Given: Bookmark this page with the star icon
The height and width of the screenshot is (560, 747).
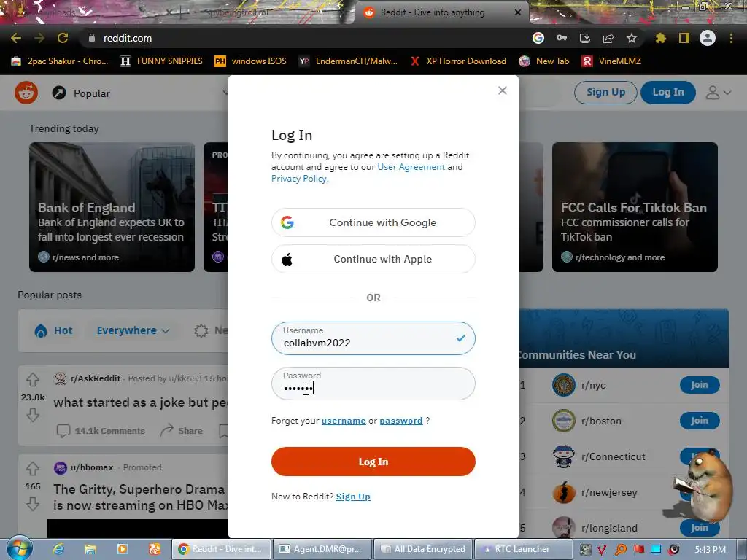Looking at the screenshot, I should click(632, 38).
